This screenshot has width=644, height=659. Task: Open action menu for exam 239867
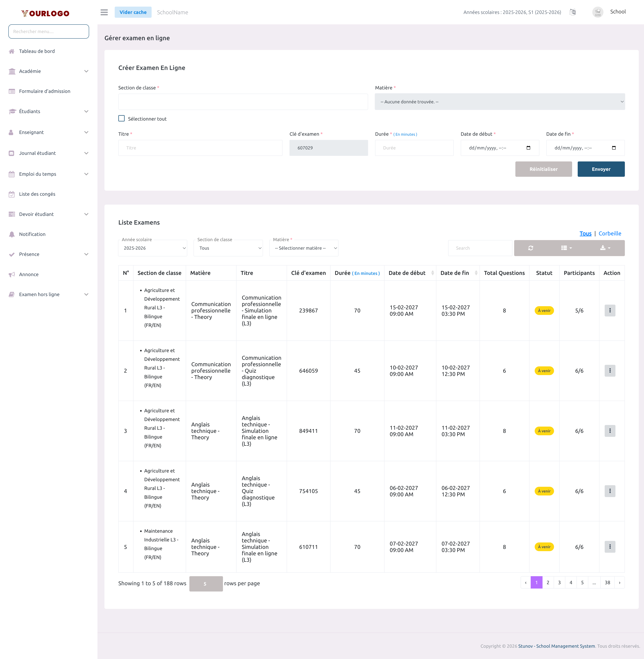(x=610, y=310)
